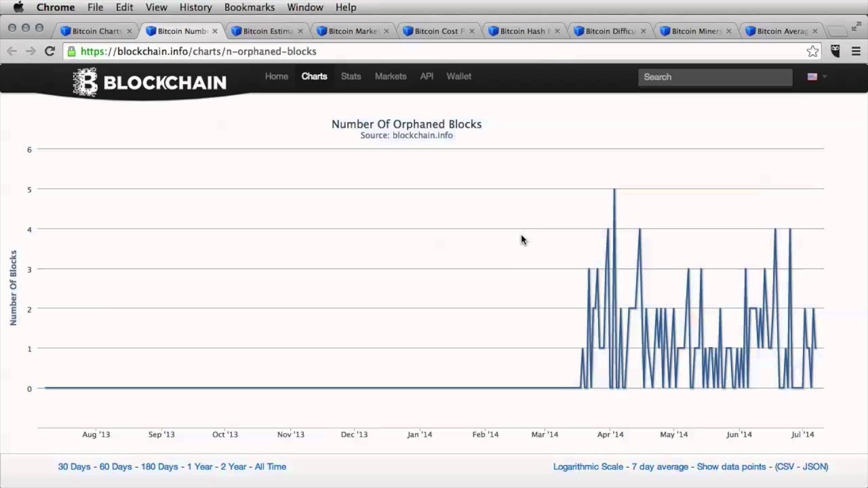Select Charts in site navigation
The width and height of the screenshot is (868, 488).
pos(315,77)
